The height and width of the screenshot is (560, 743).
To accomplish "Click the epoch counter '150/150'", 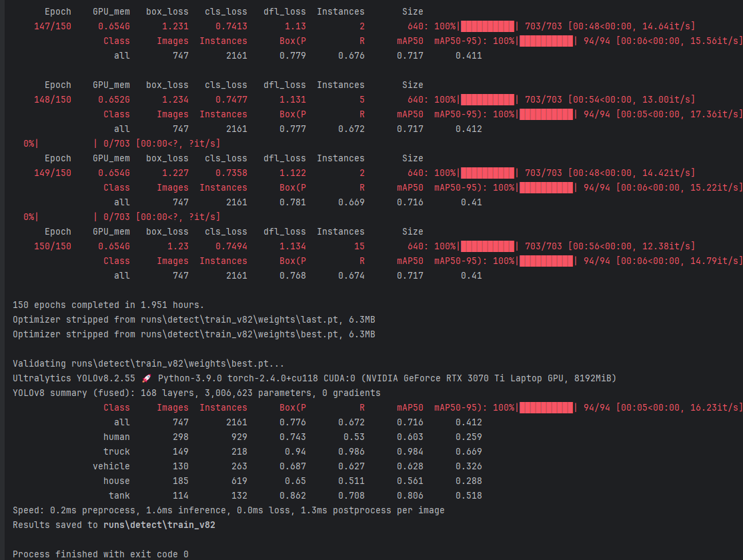I will (x=53, y=247).
